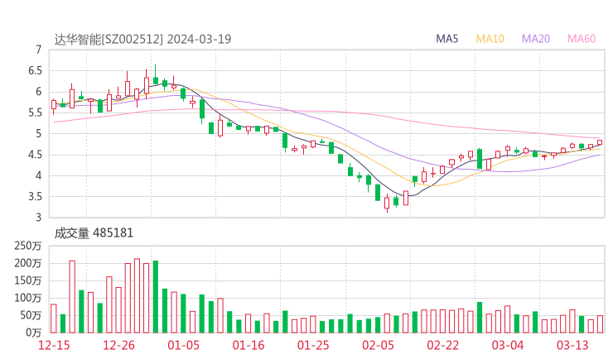Click the 成交量 485181 volume label
This screenshot has width=613, height=364.
(x=94, y=233)
